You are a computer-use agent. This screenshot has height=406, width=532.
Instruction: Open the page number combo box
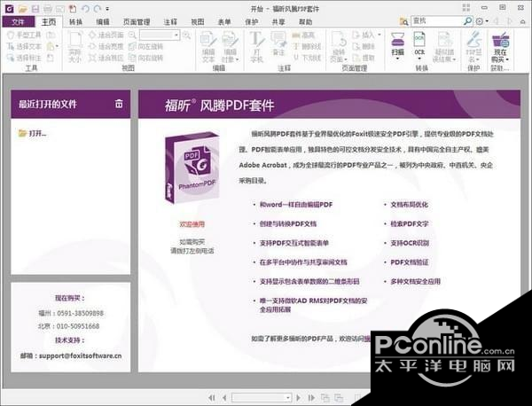pos(262,397)
